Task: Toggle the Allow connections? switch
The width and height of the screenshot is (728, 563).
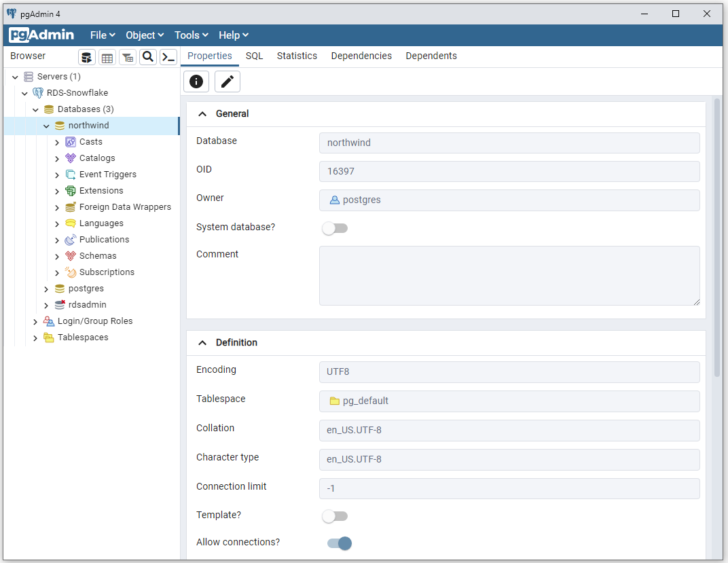Action: coord(340,543)
